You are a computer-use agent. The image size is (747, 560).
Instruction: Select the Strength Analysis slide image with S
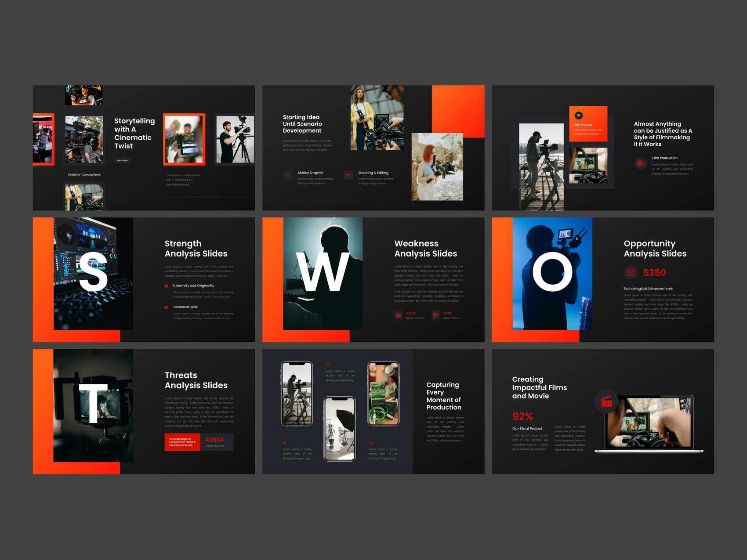click(93, 274)
